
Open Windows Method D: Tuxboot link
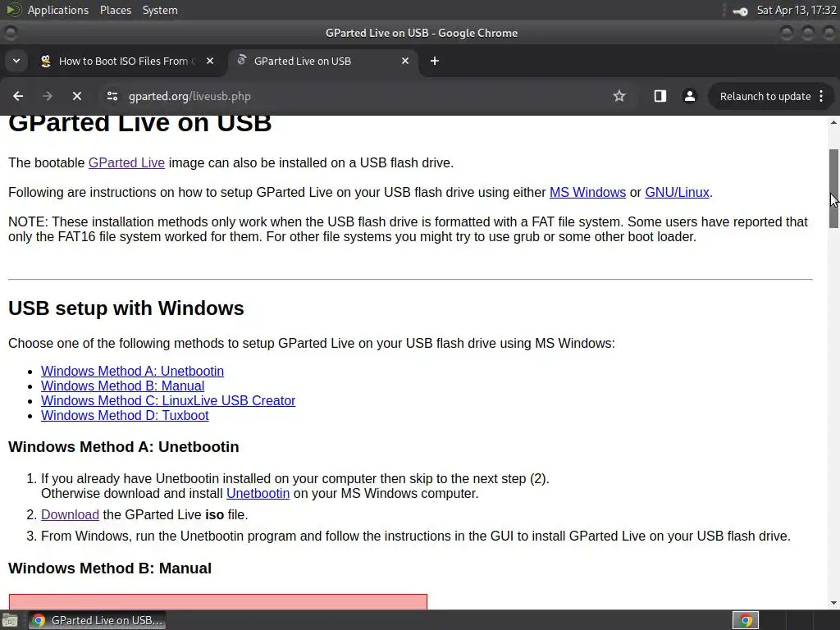tap(125, 416)
